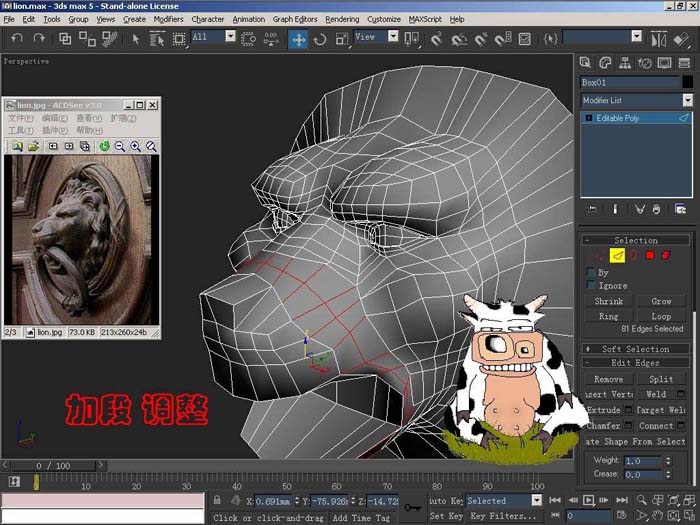Select the Select Object arrow tool

click(x=136, y=39)
